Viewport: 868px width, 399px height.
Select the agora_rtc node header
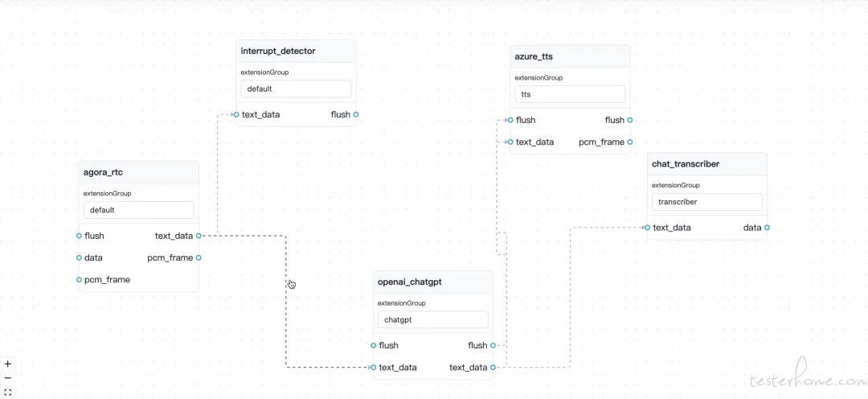(x=138, y=172)
